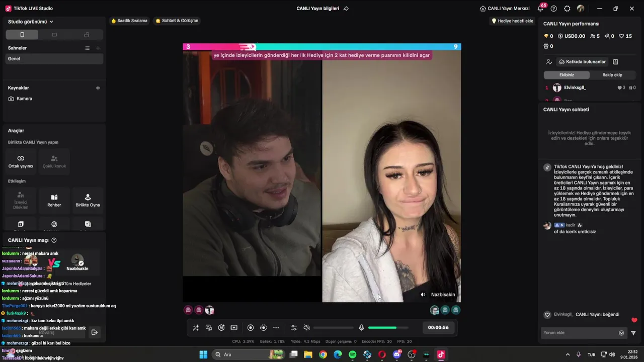
Task: Open CANLI Yayın bilgileri
Action: pyautogui.click(x=318, y=9)
